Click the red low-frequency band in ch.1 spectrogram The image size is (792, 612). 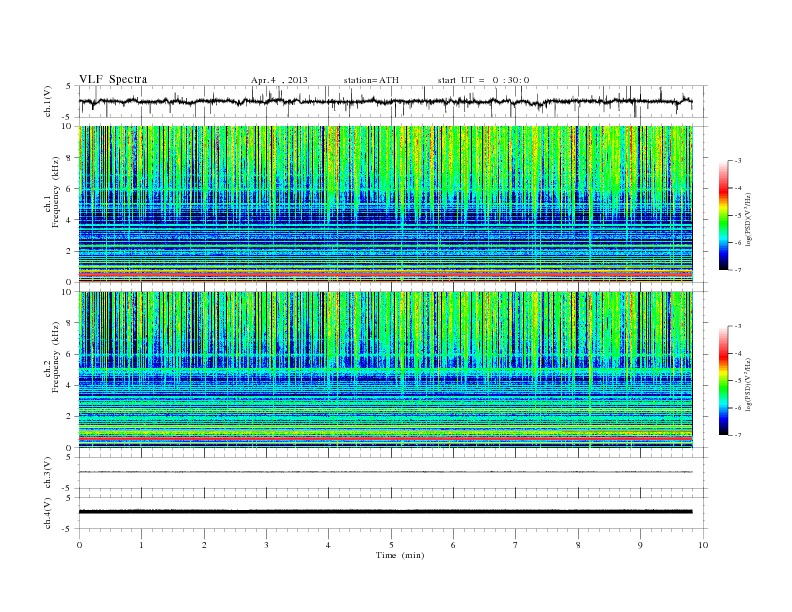386,274
